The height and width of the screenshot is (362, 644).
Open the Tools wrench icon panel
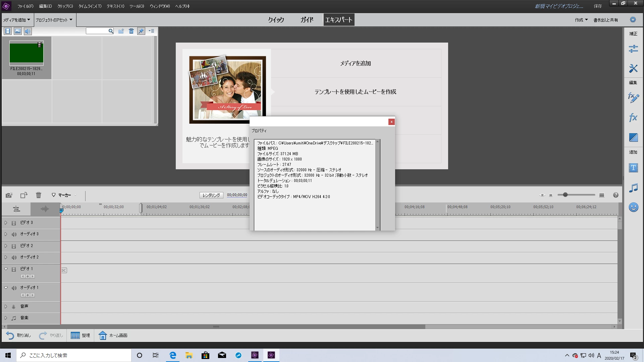coord(633,68)
